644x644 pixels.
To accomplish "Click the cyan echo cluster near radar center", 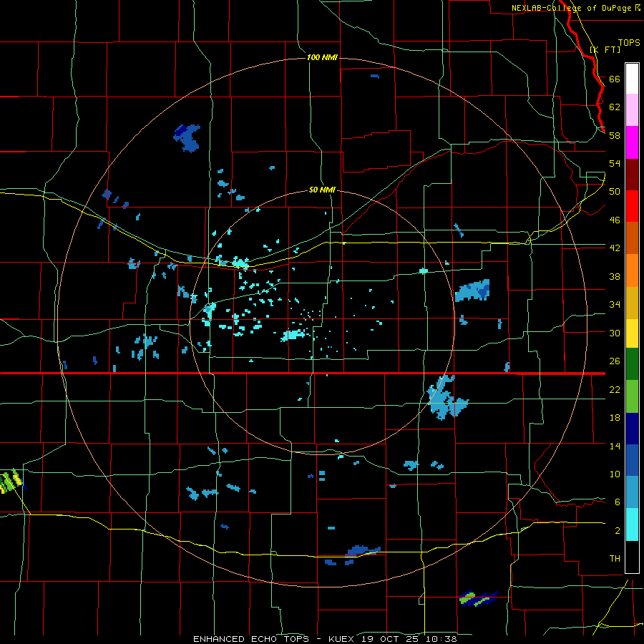I will point(294,335).
